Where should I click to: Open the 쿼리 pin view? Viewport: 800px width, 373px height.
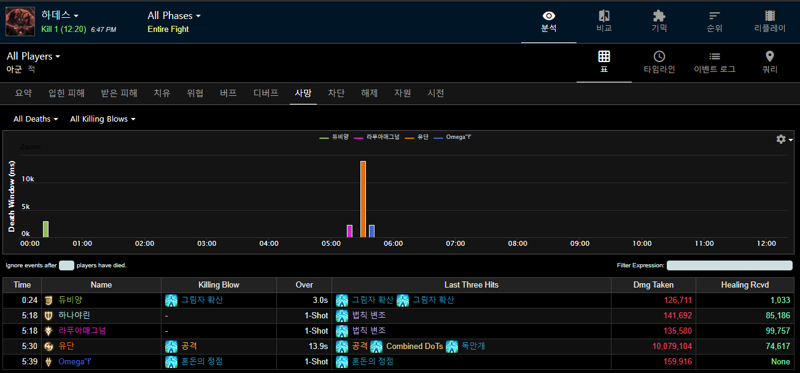(x=770, y=62)
